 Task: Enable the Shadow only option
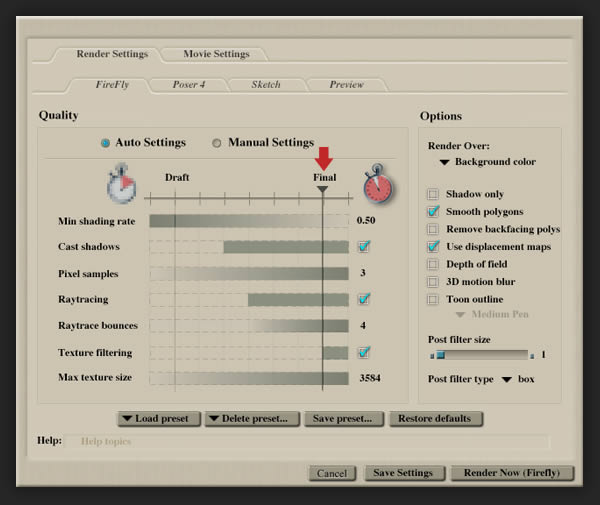point(433,194)
